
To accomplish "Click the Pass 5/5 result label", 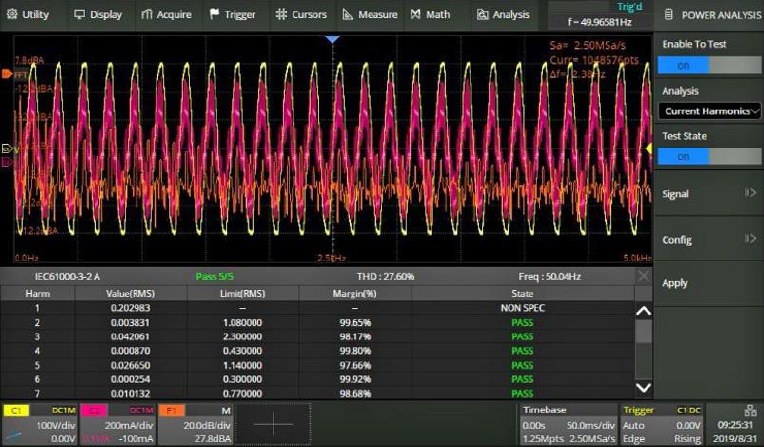I will coord(214,276).
